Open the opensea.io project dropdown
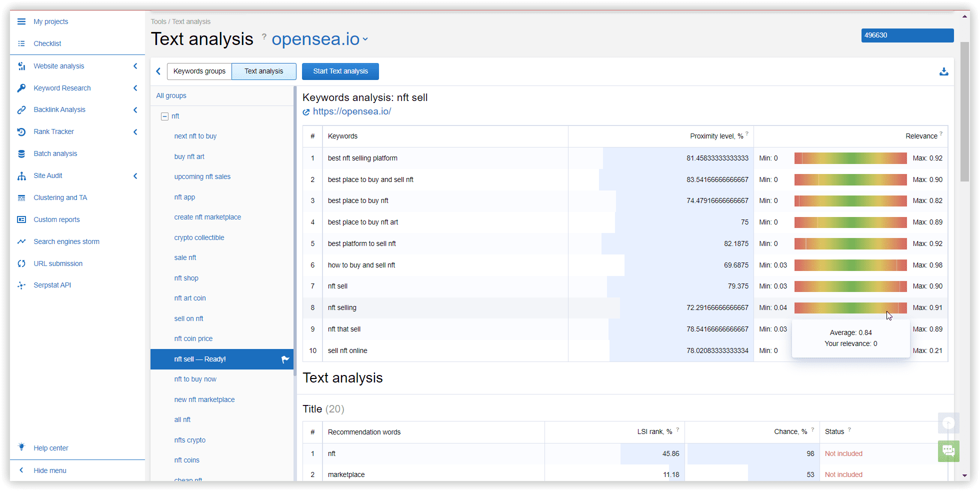980x491 pixels. pyautogui.click(x=320, y=39)
